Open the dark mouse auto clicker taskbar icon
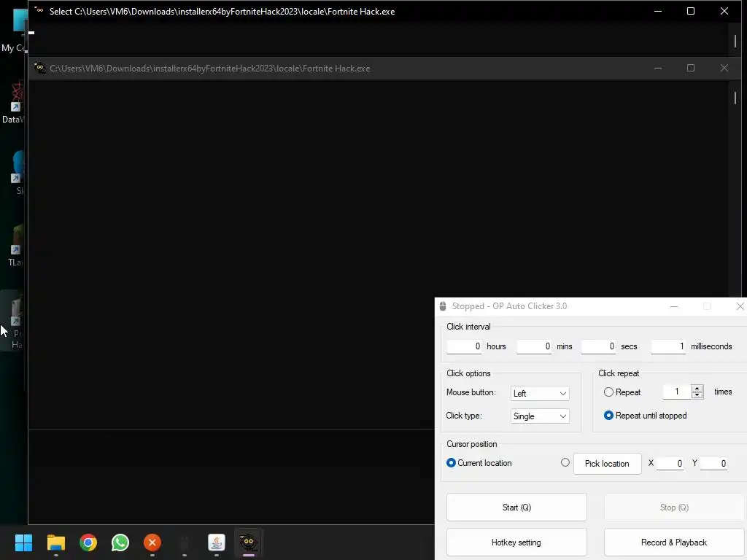The height and width of the screenshot is (560, 747). pyautogui.click(x=185, y=542)
